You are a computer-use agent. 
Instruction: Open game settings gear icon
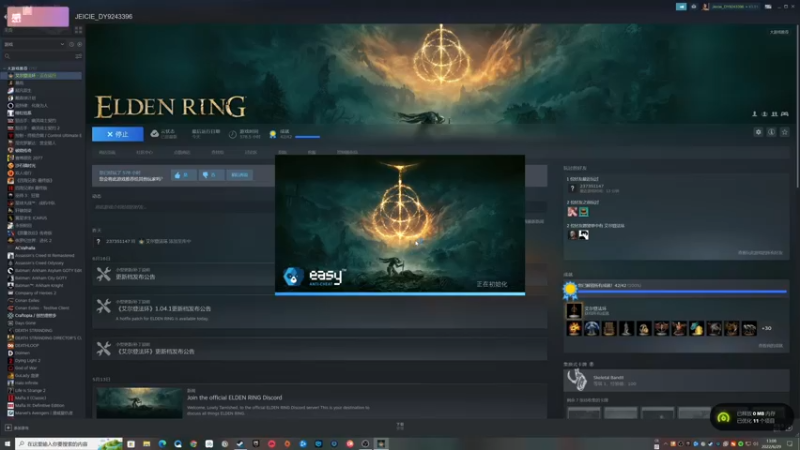click(x=758, y=132)
